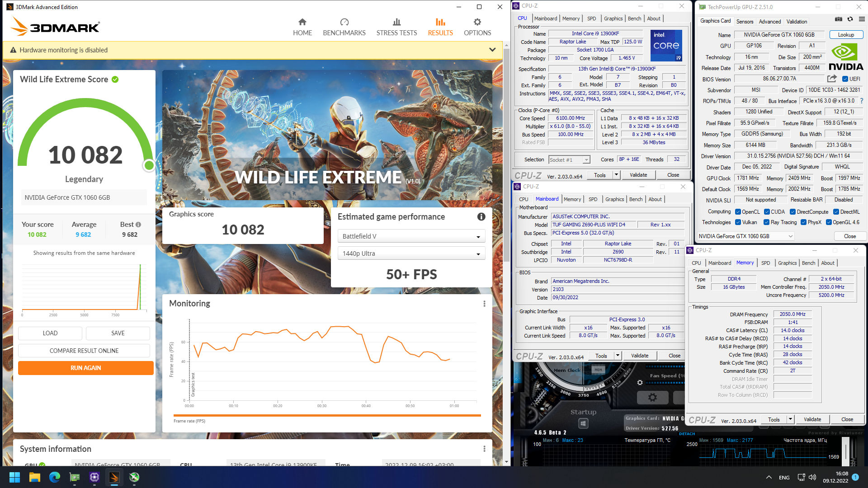Click the RUN AGAIN button
The height and width of the screenshot is (488, 868).
85,368
